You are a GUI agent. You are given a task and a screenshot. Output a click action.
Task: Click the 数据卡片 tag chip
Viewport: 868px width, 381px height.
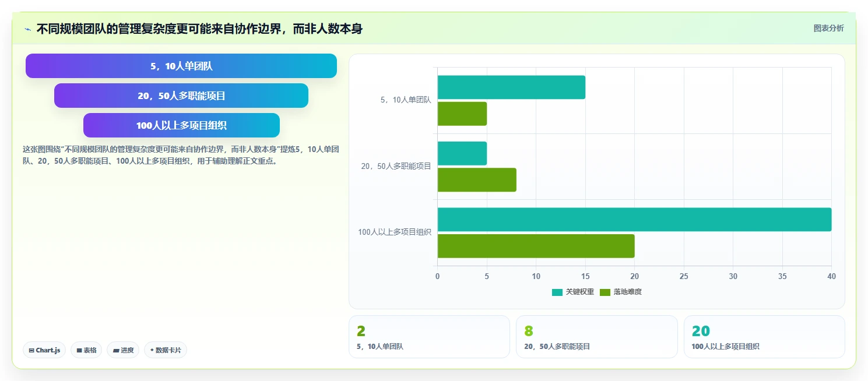click(166, 350)
